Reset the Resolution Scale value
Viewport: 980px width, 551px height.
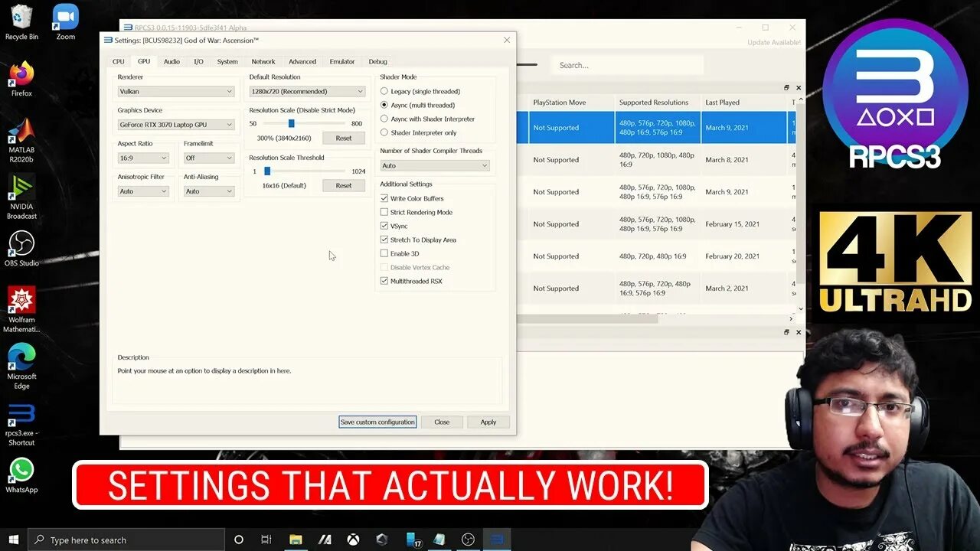coord(344,139)
